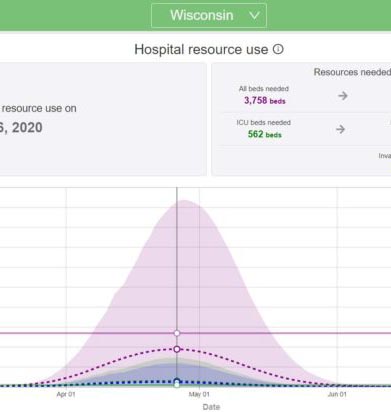Click the peak of the pink shaded area

[x=184, y=201]
